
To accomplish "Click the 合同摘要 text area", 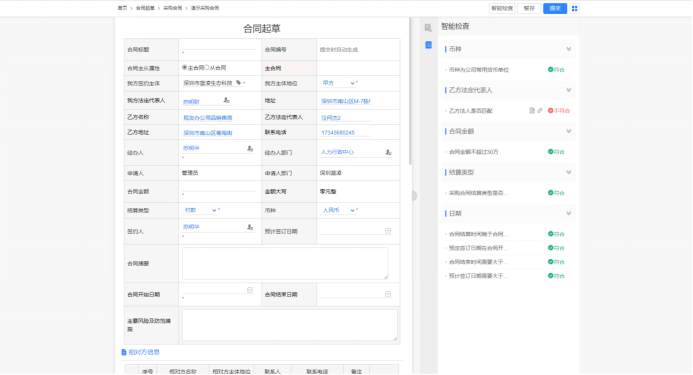I will click(285, 263).
